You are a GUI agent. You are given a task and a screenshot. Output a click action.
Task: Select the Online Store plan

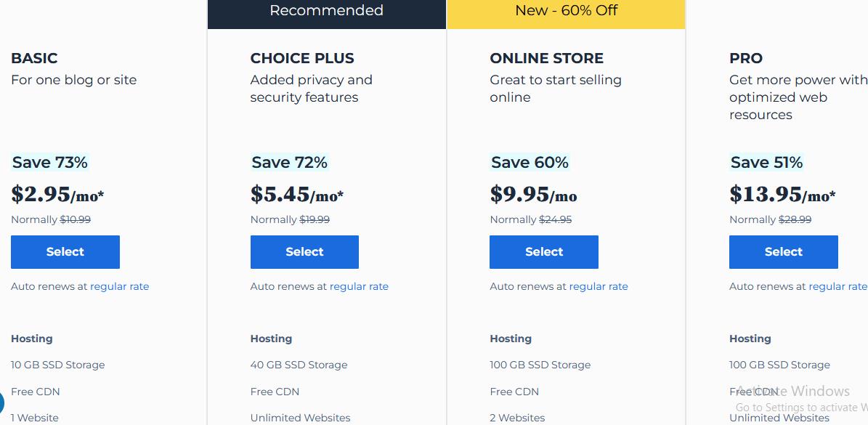pos(543,252)
